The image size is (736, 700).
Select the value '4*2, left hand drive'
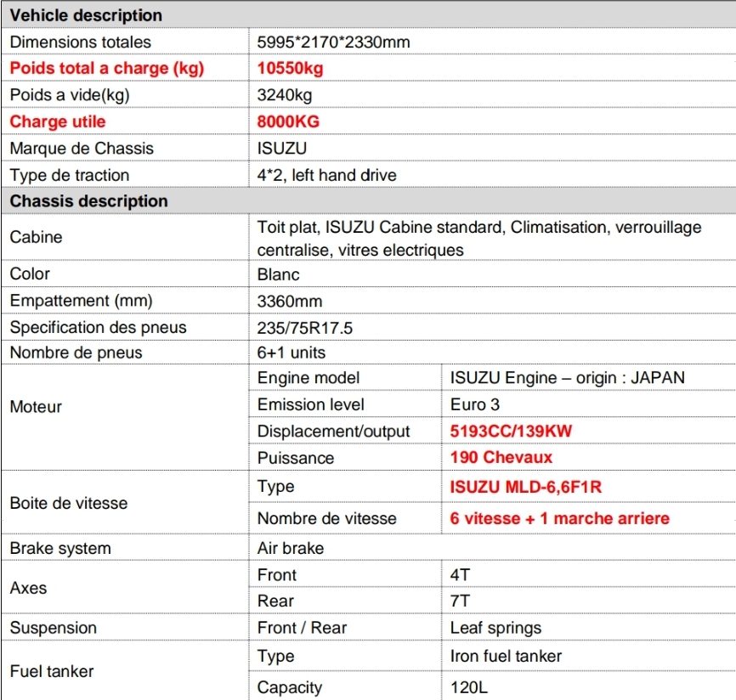tap(326, 176)
